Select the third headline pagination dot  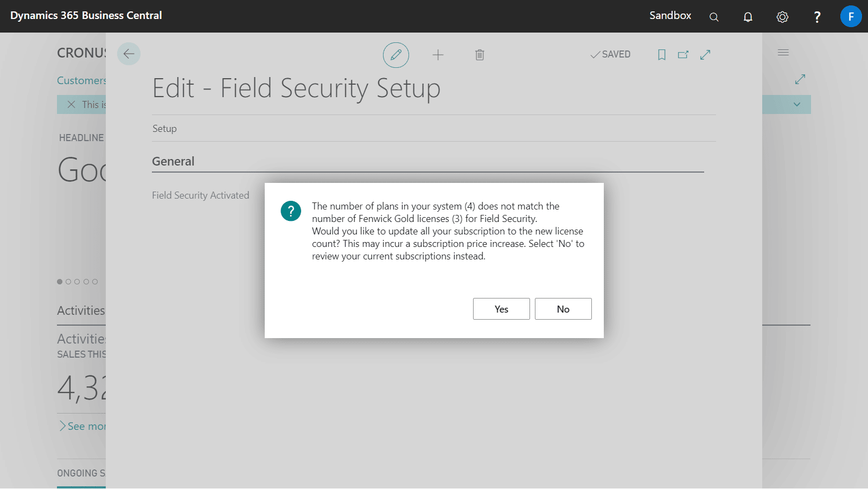[77, 282]
